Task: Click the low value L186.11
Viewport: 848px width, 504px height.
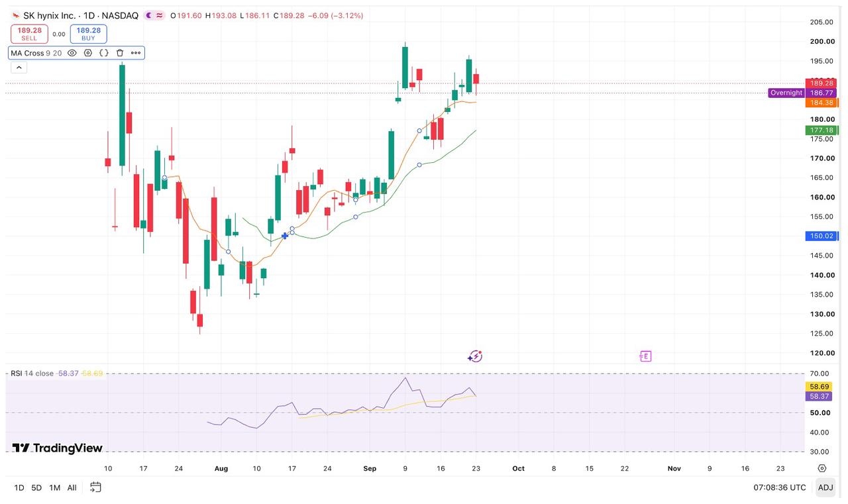Action: point(254,15)
